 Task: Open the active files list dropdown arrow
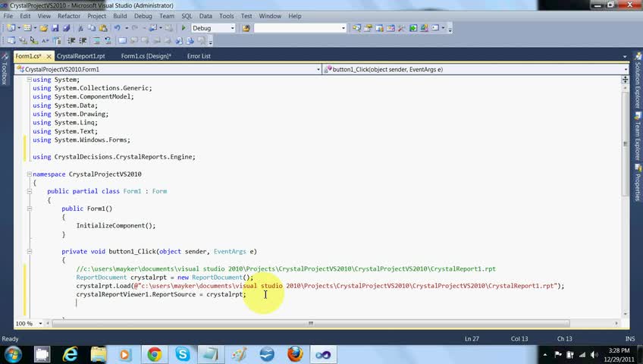click(x=625, y=56)
